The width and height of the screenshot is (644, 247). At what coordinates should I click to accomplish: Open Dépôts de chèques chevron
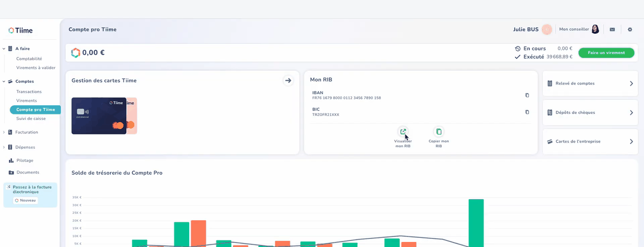click(x=631, y=113)
